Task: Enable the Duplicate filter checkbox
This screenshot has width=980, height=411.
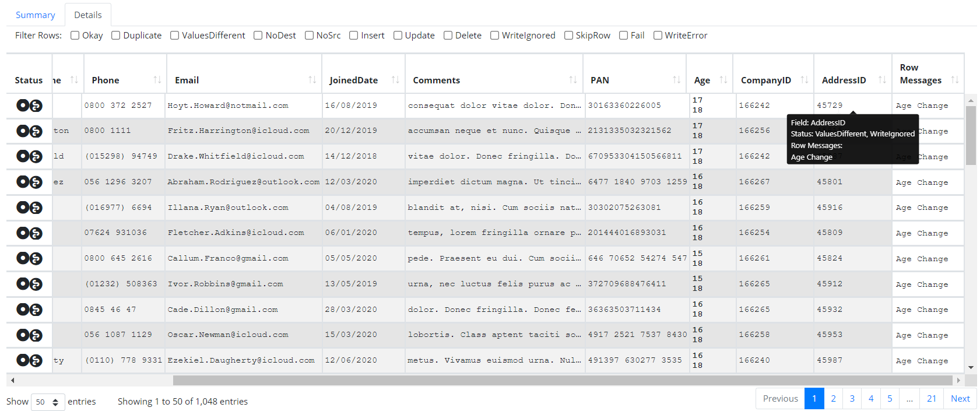Action: click(x=116, y=36)
